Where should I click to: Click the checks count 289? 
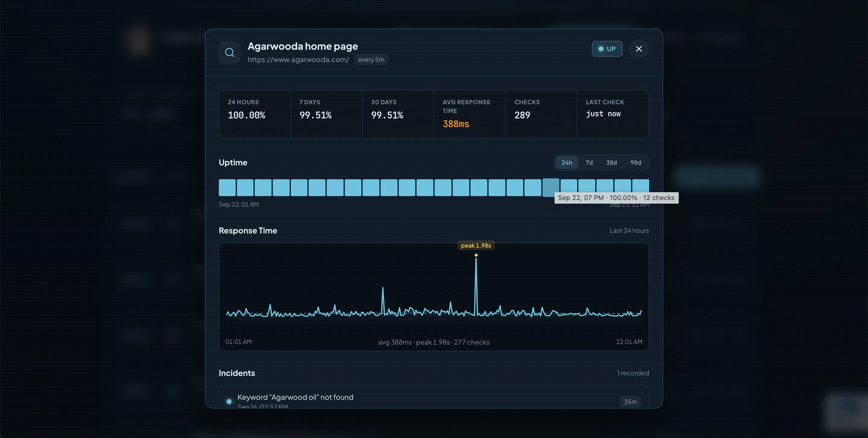pos(522,115)
